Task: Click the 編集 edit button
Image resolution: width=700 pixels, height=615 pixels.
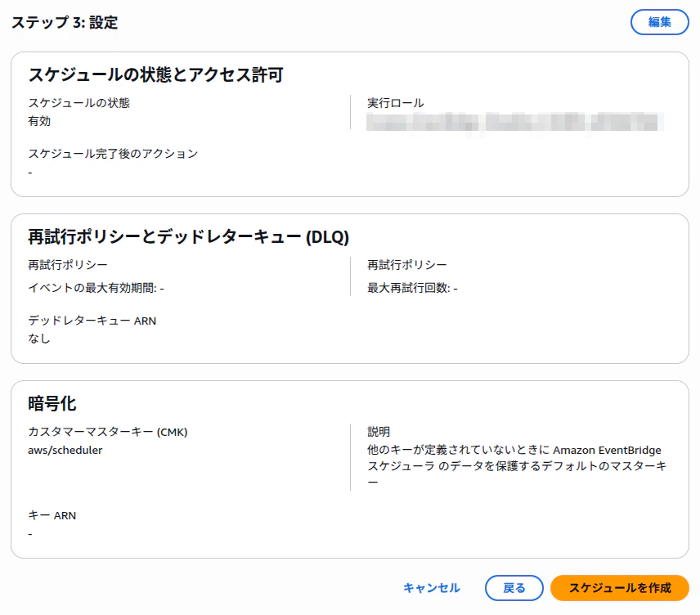Action: [659, 22]
